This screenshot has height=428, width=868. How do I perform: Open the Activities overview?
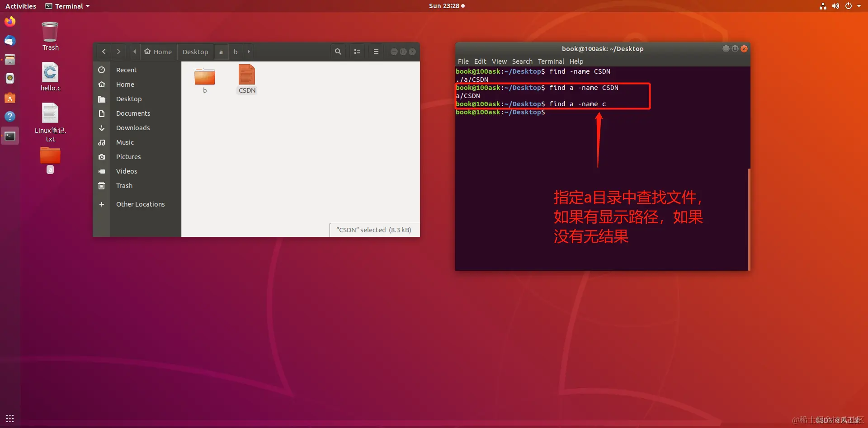coord(21,6)
